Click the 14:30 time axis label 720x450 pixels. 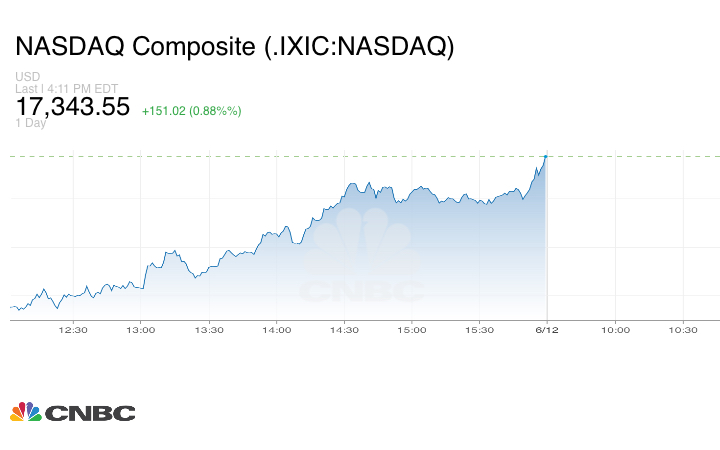click(344, 329)
